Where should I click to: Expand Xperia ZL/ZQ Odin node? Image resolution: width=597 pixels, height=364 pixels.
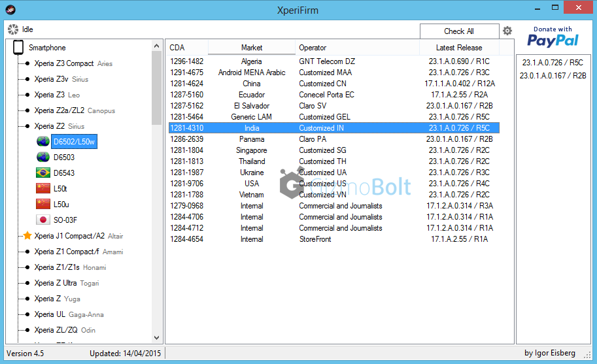pyautogui.click(x=65, y=330)
